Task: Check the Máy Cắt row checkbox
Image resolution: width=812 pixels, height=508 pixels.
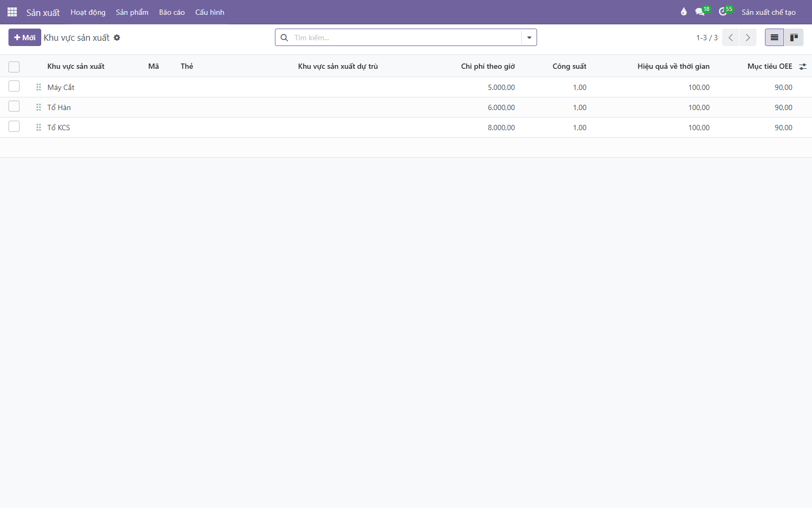Action: coord(14,86)
